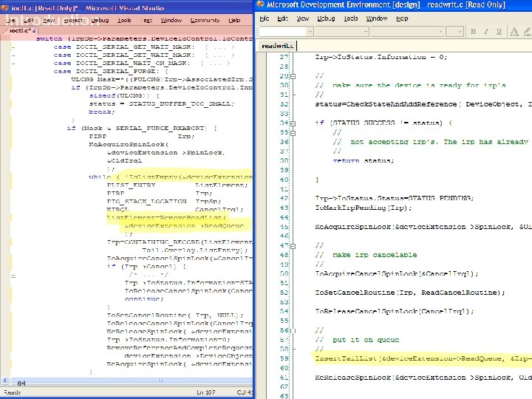The width and height of the screenshot is (532, 399).
Task: Select the readwrit.c document tab
Action: (x=278, y=46)
